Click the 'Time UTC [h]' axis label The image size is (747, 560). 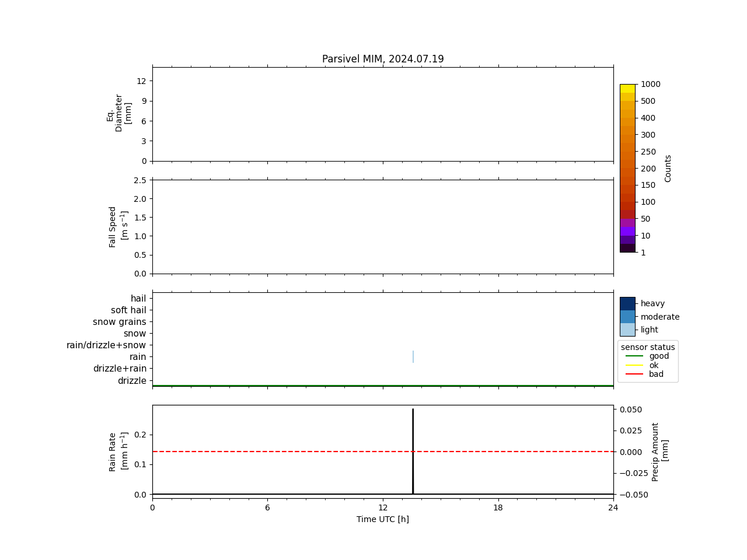pos(383,519)
